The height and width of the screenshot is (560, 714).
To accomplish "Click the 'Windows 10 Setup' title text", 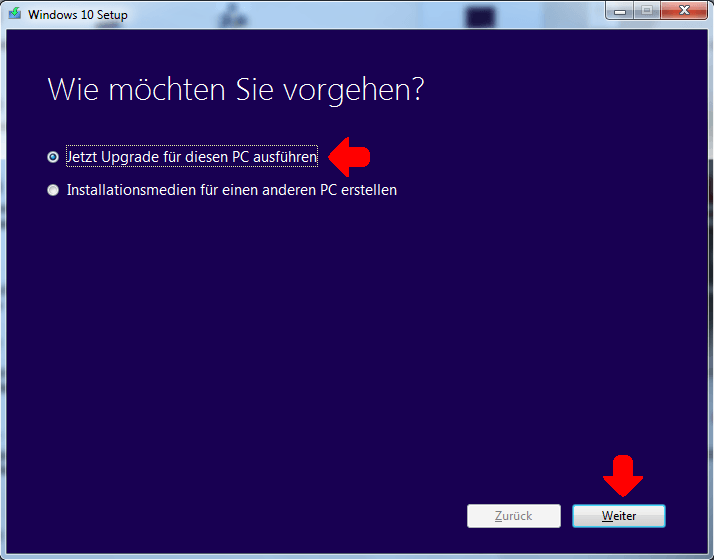I will [78, 15].
